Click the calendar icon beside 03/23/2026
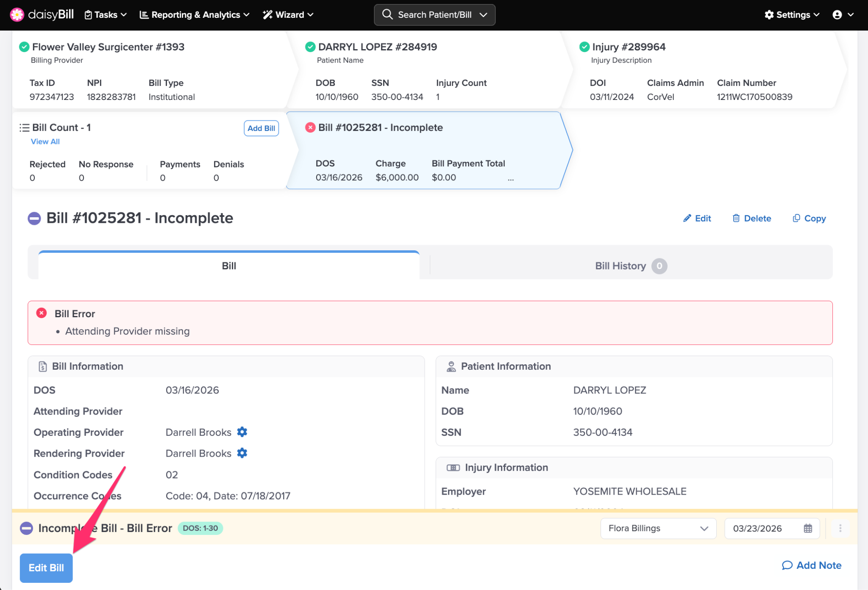This screenshot has height=590, width=868. (x=808, y=528)
